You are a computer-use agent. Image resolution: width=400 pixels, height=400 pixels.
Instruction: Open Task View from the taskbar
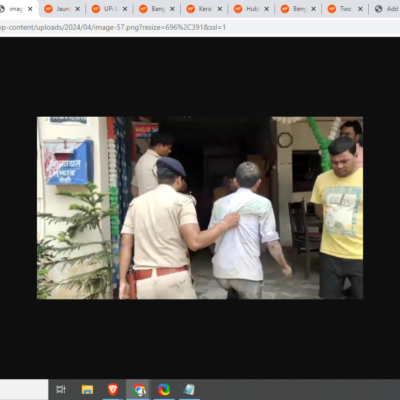61,389
